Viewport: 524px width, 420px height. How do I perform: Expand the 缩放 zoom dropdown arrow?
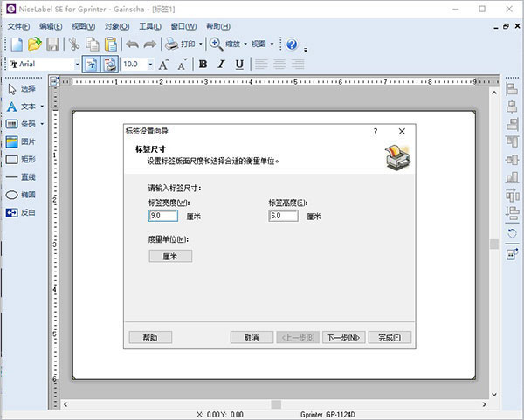tap(245, 44)
